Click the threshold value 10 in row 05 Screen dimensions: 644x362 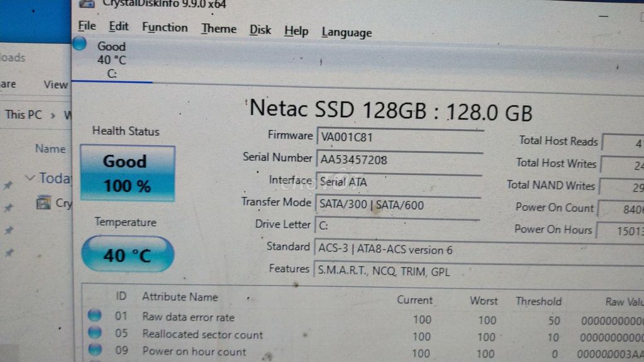pyautogui.click(x=553, y=337)
